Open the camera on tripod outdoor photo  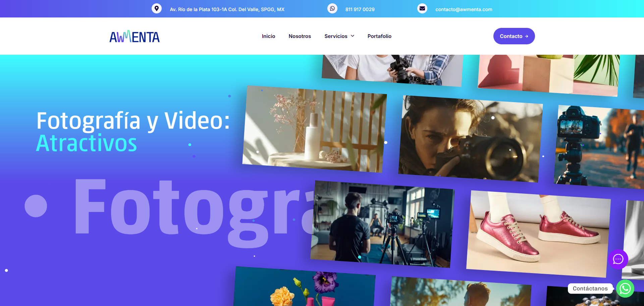[599, 147]
